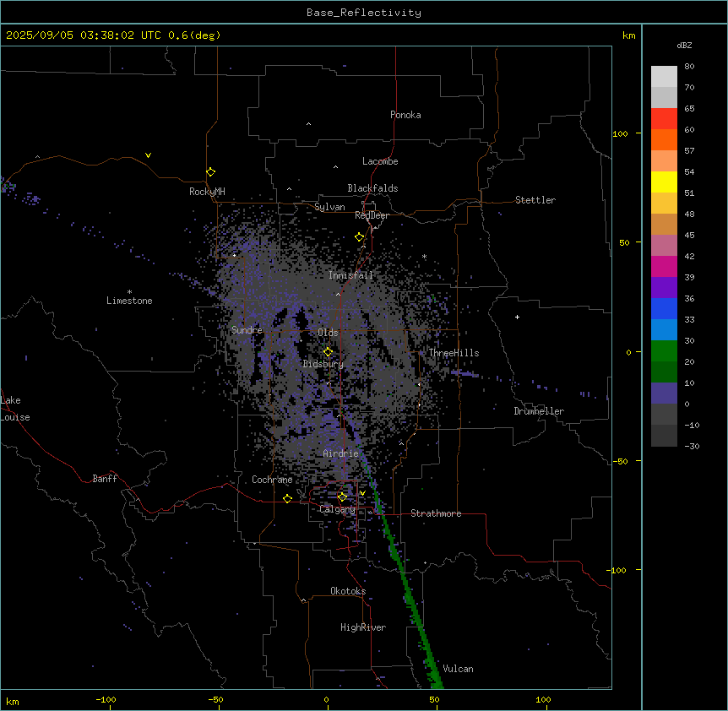Click the RedDeer city label

click(x=372, y=215)
